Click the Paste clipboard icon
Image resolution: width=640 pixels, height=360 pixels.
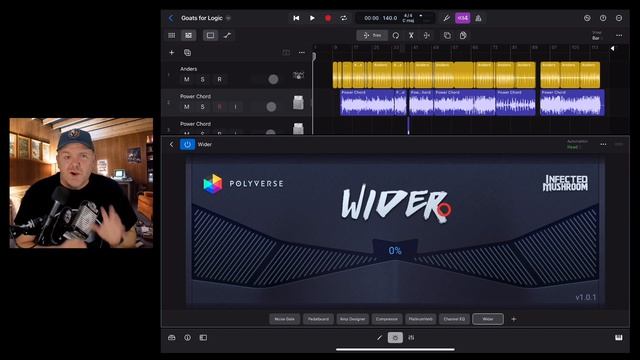pyautogui.click(x=463, y=36)
